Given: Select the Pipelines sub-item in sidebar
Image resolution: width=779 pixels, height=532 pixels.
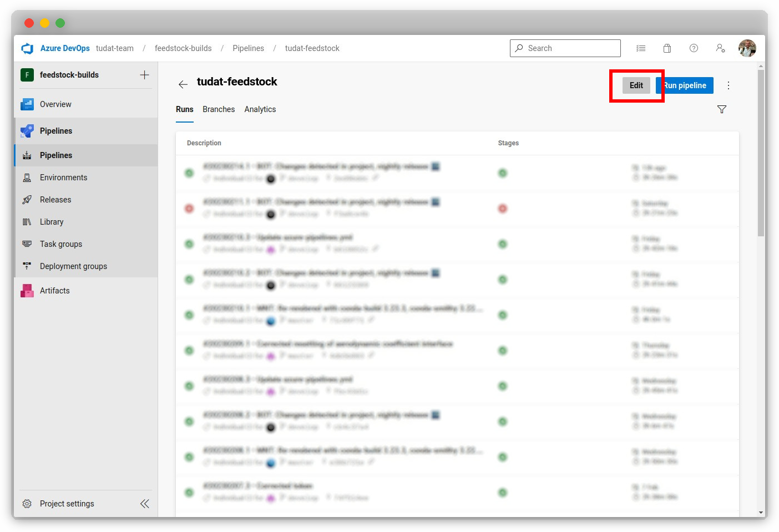Looking at the screenshot, I should tap(85, 155).
